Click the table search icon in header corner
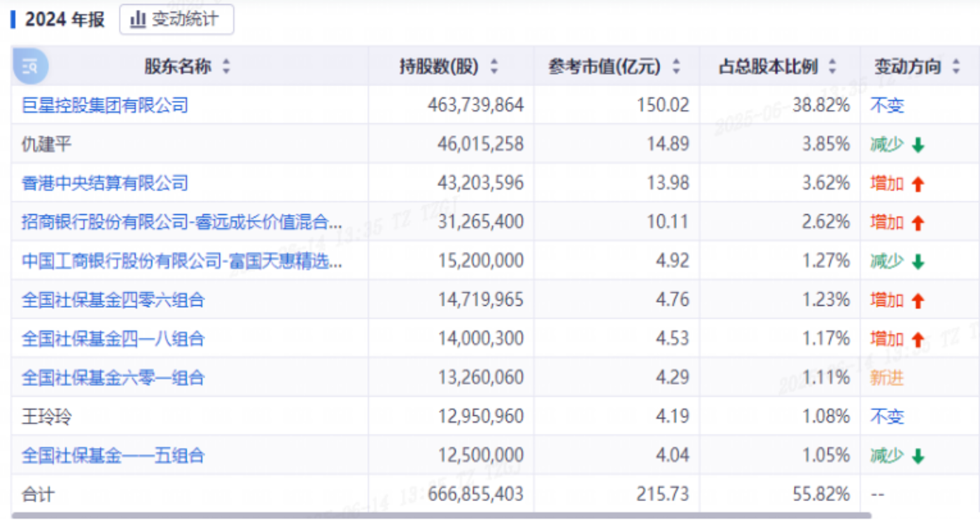Image resolution: width=980 pixels, height=520 pixels. [x=30, y=66]
